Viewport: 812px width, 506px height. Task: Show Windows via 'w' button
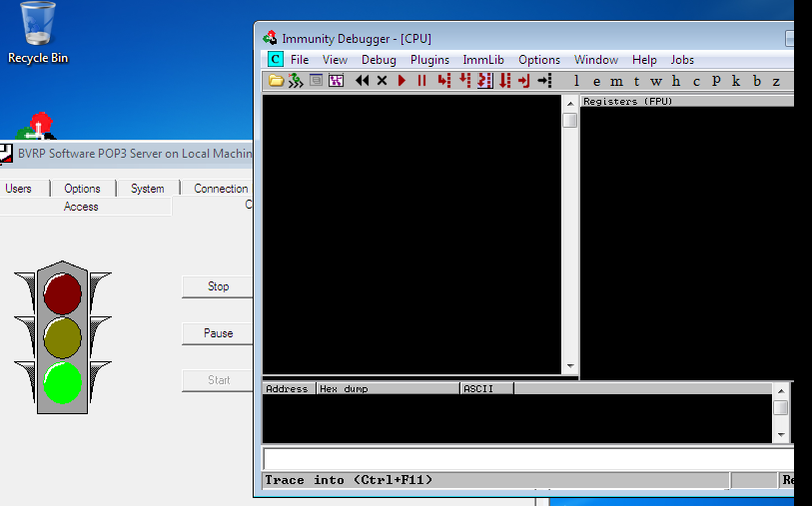(656, 81)
